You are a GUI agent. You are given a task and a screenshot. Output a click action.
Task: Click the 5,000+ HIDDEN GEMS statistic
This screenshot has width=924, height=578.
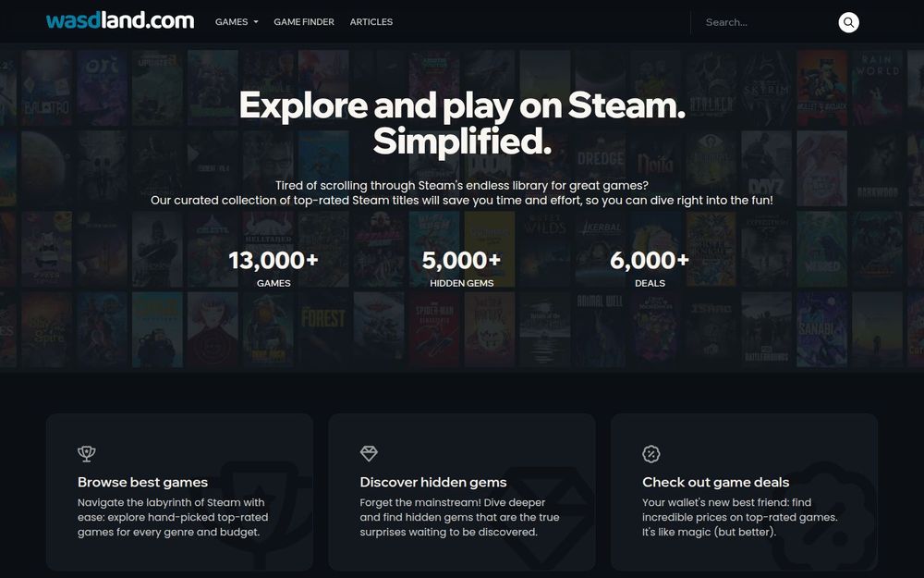pos(461,268)
